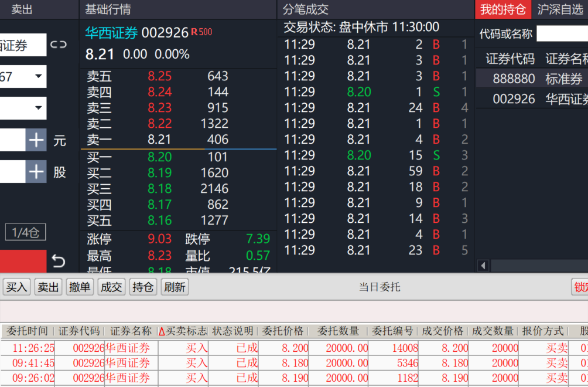Select 卖一 price 8.21

pos(159,140)
